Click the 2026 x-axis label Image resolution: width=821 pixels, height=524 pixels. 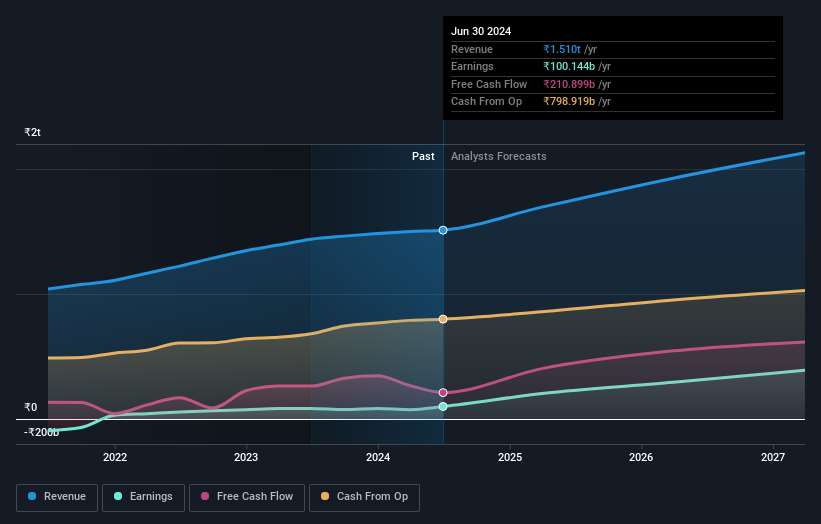[641, 457]
